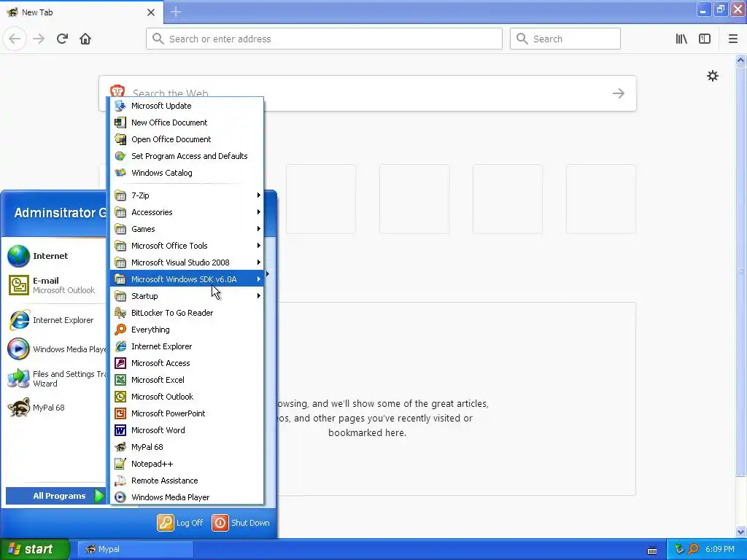Open MyPal 68 in the programs list
This screenshot has width=747, height=560.
[186, 447]
